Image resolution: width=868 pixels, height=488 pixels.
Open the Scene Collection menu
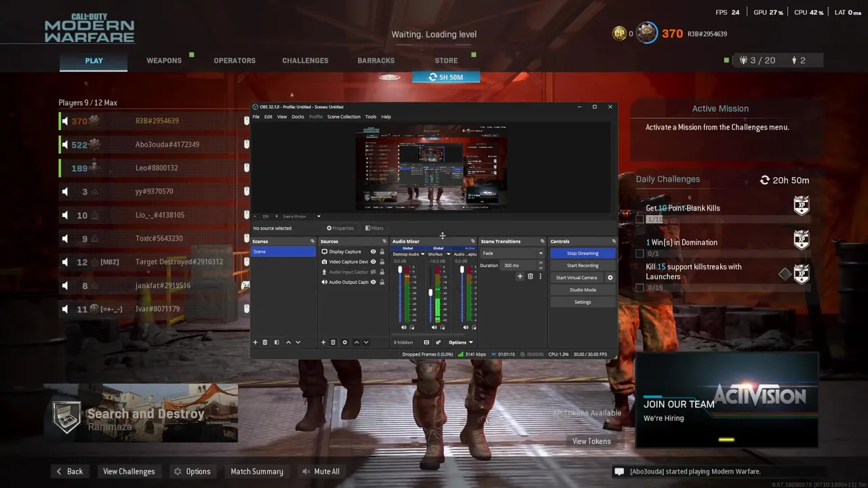click(344, 117)
